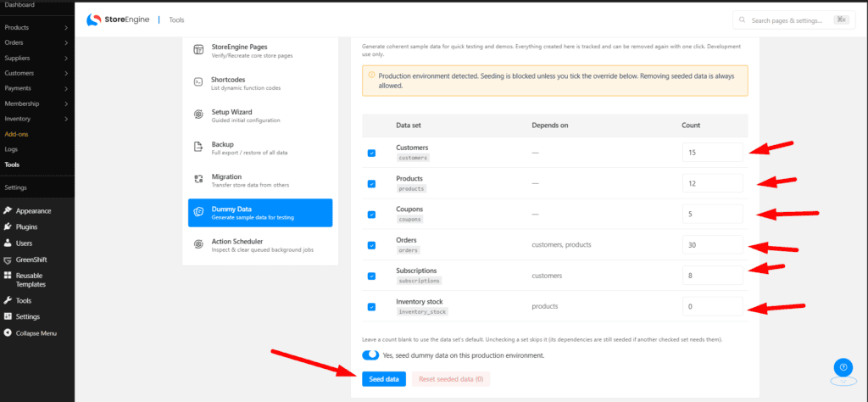The image size is (868, 402).
Task: Switch to the Setup Wizard tab
Action: (260, 115)
